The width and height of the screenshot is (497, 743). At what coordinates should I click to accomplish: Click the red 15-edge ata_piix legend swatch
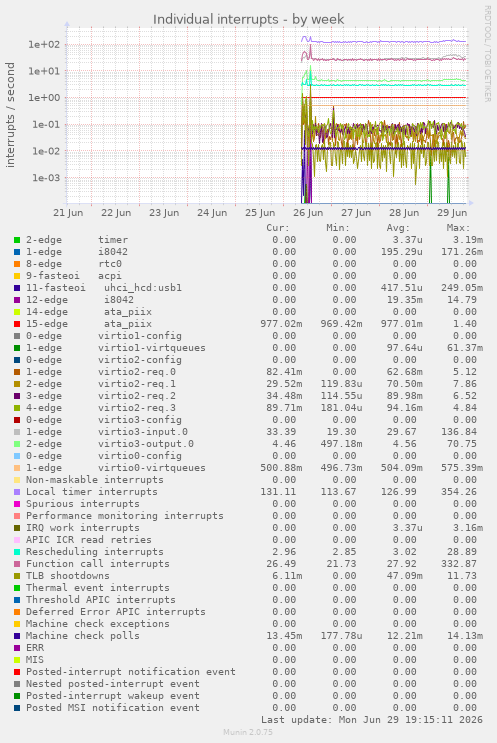(x=17, y=324)
